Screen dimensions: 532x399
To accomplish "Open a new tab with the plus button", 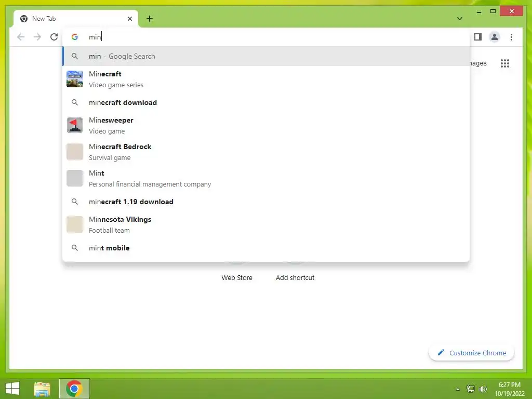I will 150,19.
